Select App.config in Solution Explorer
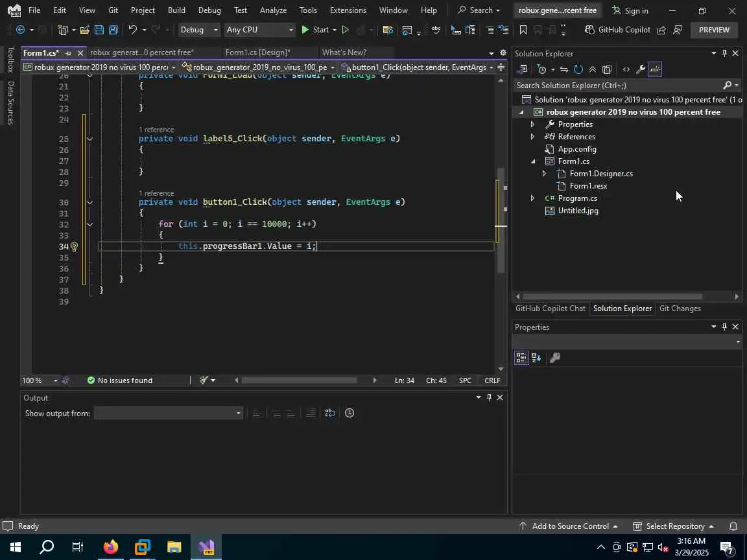The height and width of the screenshot is (560, 747). tap(577, 149)
